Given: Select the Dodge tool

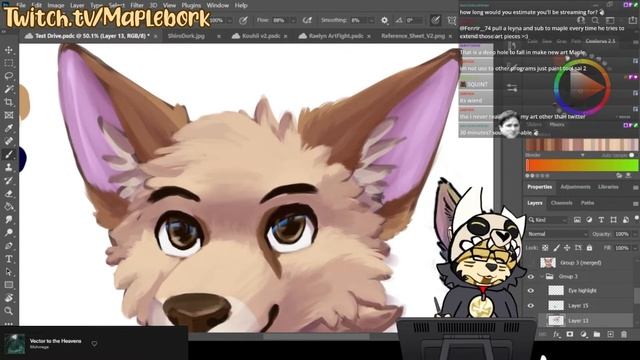Looking at the screenshot, I should pos(9,233).
